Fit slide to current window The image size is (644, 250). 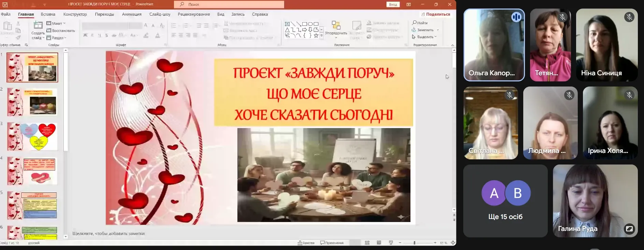coord(453,243)
